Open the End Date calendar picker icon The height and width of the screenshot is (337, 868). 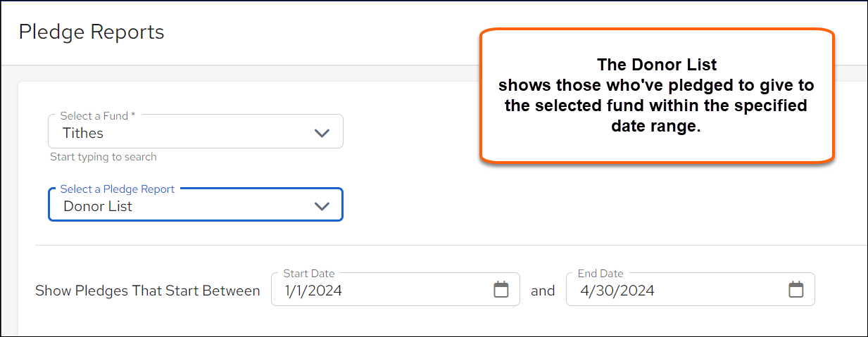(795, 289)
